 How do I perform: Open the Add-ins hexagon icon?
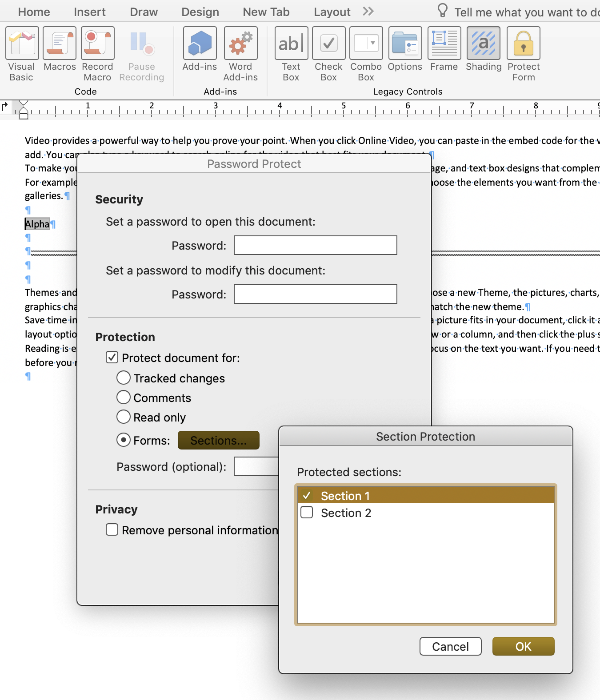200,43
